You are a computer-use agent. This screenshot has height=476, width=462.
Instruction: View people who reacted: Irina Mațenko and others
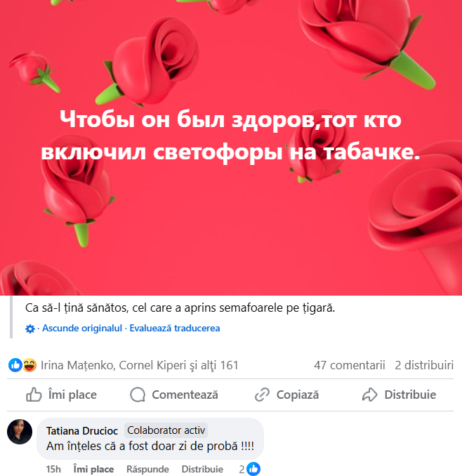coord(140,365)
